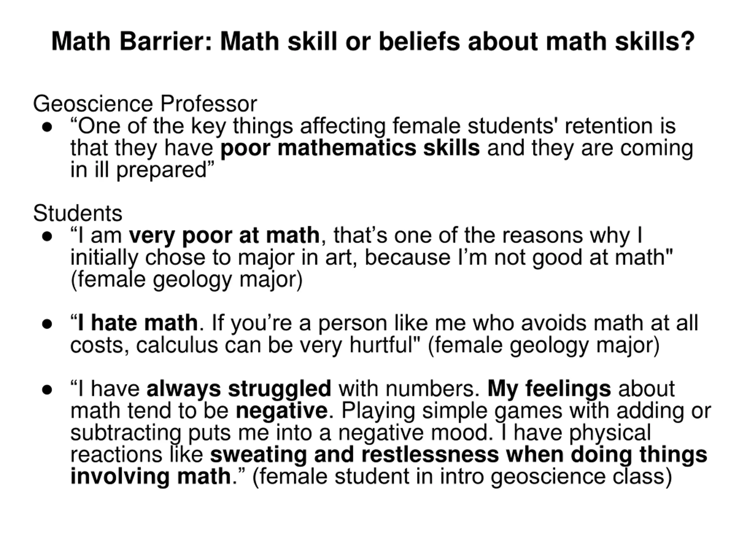Click the bold text 'involving math'
The height and width of the screenshot is (560, 747).
[x=150, y=477]
